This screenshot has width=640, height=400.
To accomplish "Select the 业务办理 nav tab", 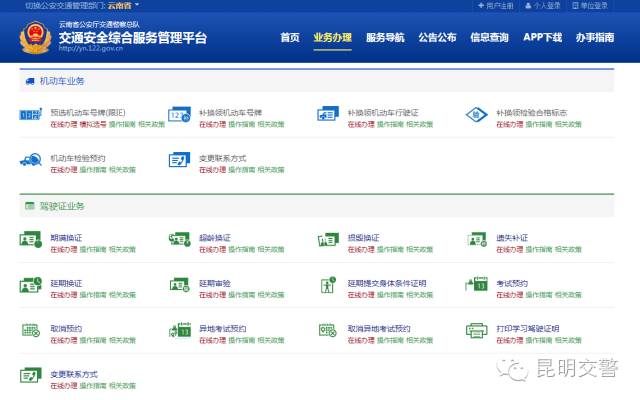I will click(x=333, y=38).
